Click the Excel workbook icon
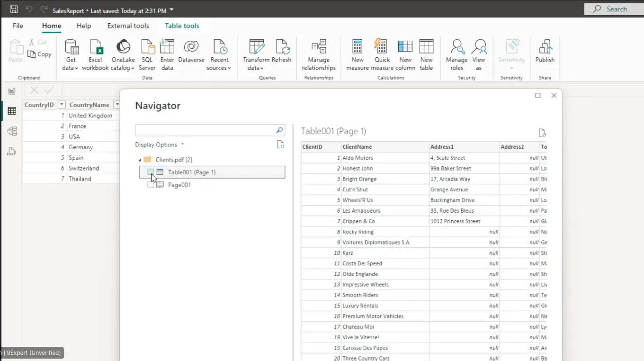This screenshot has height=361, width=644. tap(95, 47)
